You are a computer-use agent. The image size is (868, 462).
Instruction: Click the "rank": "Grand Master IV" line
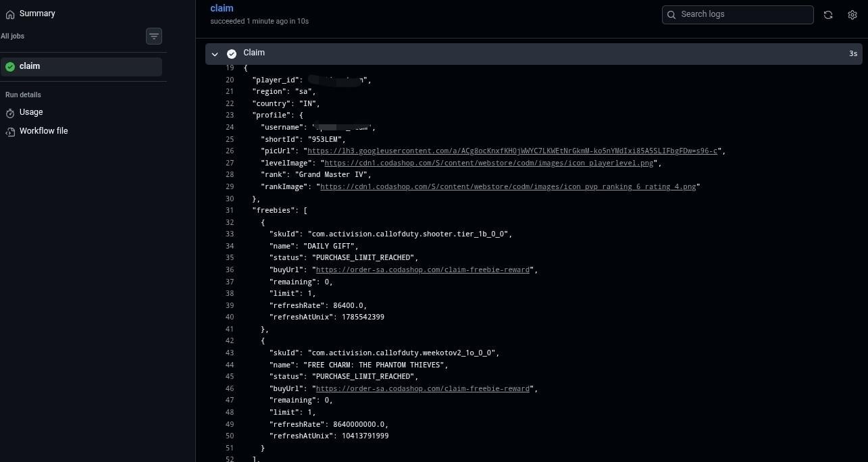click(316, 174)
